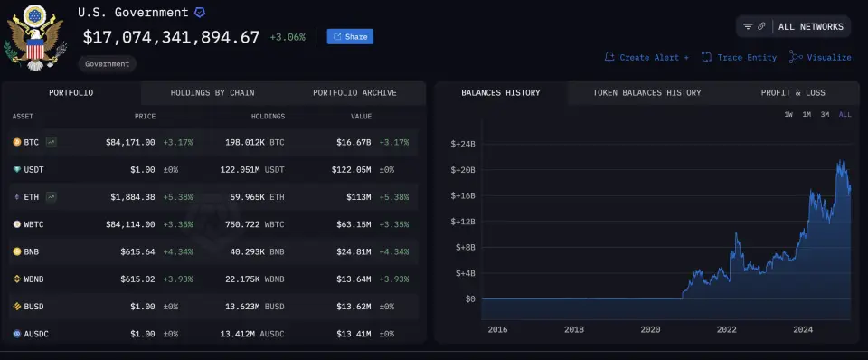Select the 1W chart range
The image size is (868, 360).
pyautogui.click(x=788, y=115)
